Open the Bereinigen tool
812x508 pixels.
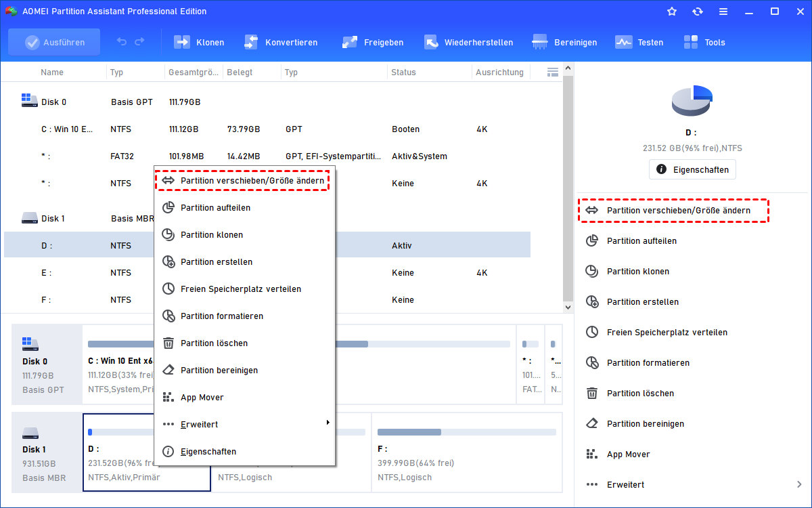pyautogui.click(x=564, y=42)
